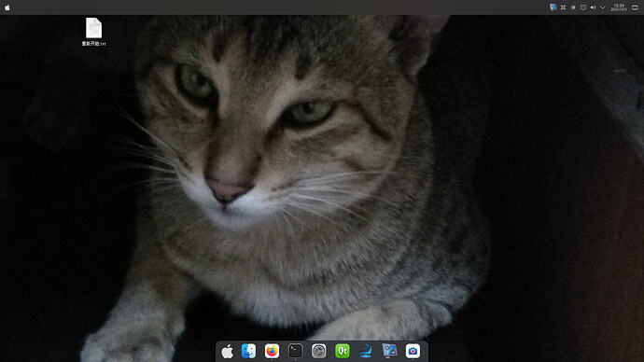This screenshot has height=362, width=644.
Task: Click the brightness tray icon
Action: (573, 7)
